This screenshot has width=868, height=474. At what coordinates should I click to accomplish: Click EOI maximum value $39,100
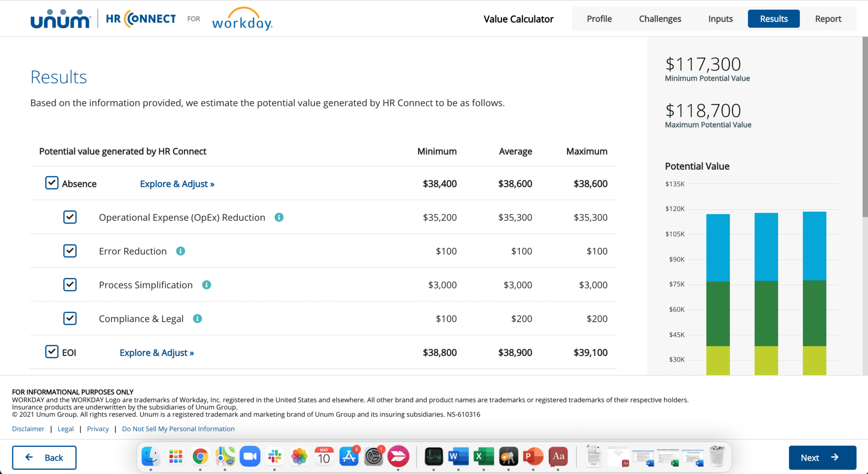590,353
